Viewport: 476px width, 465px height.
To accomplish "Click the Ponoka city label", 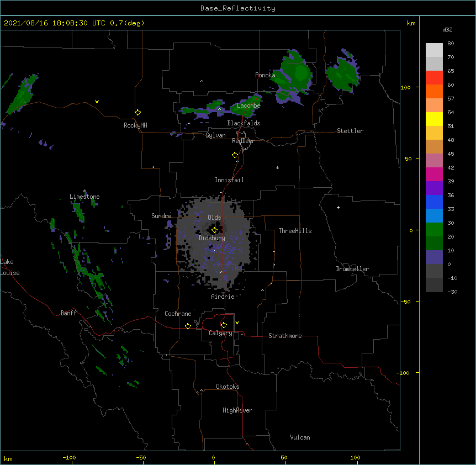I will pyautogui.click(x=265, y=75).
